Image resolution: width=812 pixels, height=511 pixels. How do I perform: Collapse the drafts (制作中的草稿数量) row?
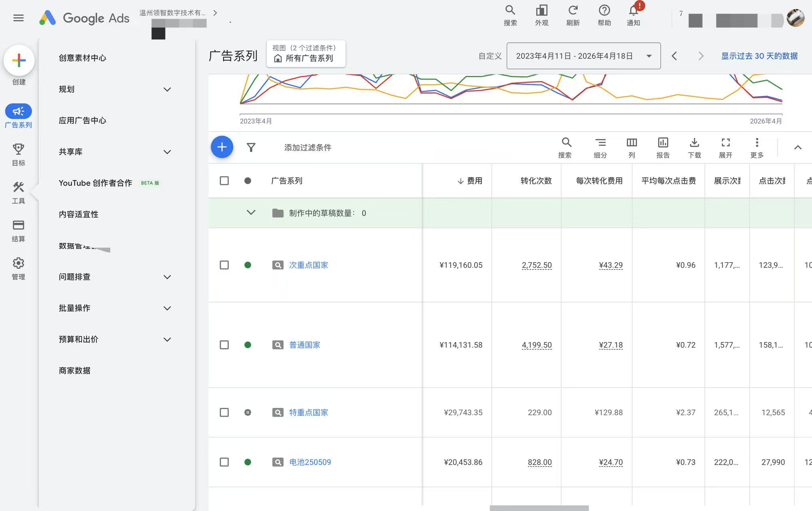pos(251,213)
